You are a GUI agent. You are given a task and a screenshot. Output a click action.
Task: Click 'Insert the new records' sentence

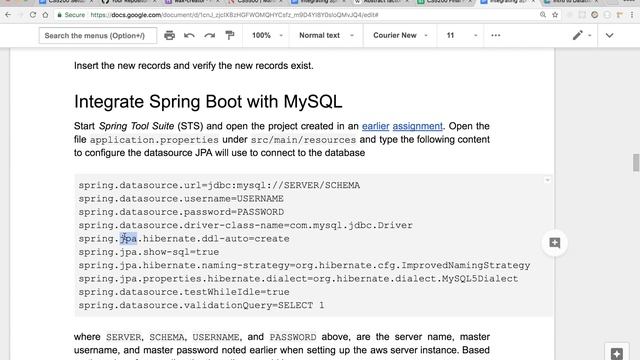point(193,66)
